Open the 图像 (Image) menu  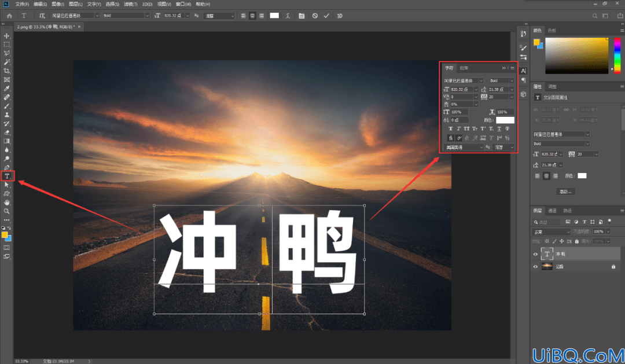(x=58, y=4)
